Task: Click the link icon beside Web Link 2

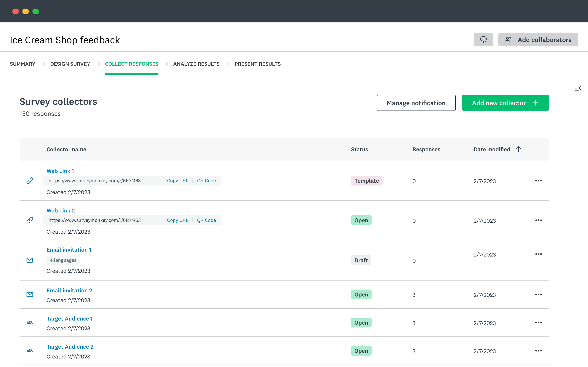Action: 30,220
